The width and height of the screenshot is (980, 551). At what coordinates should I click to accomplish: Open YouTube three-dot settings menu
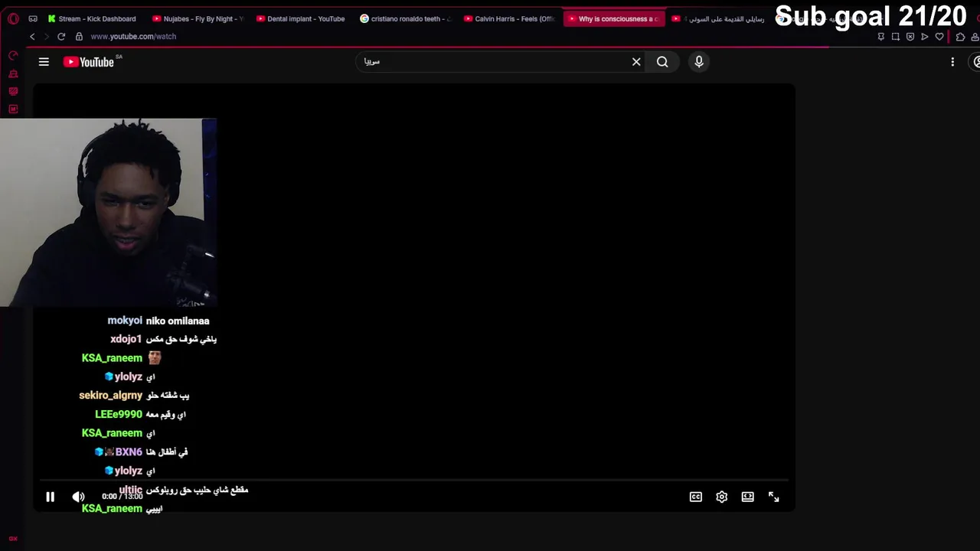[952, 62]
